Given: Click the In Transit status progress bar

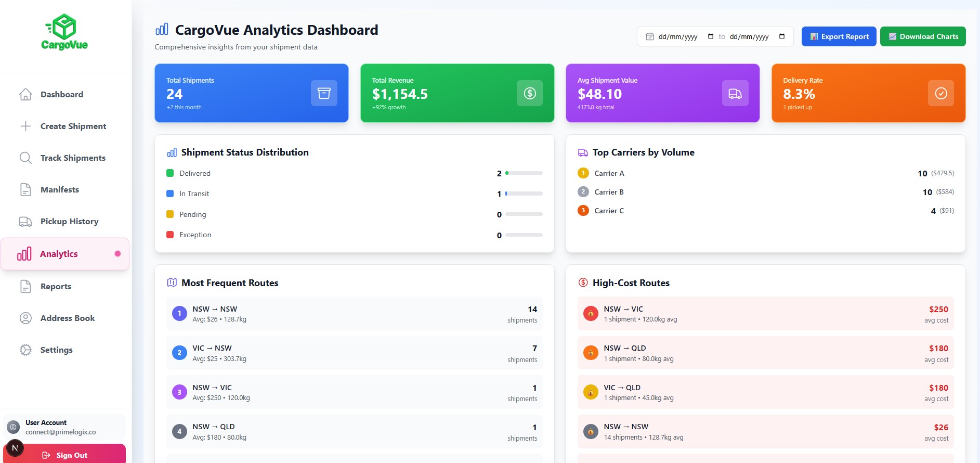Looking at the screenshot, I should click(x=524, y=194).
